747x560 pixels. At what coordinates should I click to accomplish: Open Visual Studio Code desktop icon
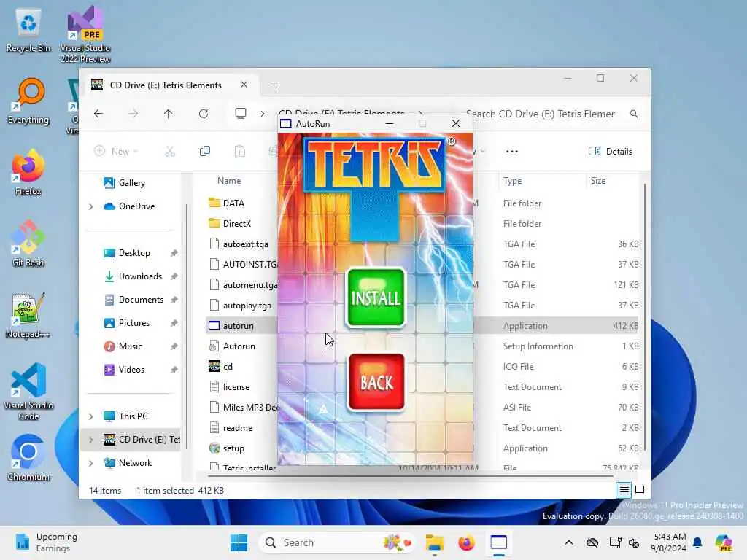point(28,392)
